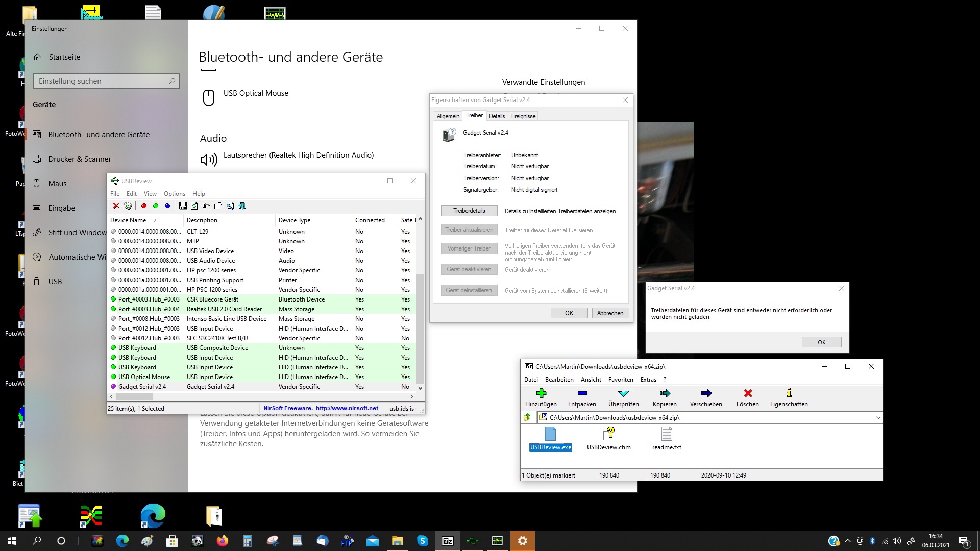Sort by Connected column in USBDeview
980x551 pixels.
click(375, 220)
